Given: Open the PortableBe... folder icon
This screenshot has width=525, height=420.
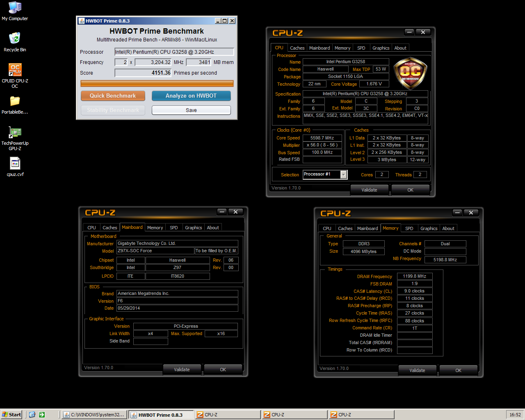Looking at the screenshot, I should pyautogui.click(x=15, y=105).
